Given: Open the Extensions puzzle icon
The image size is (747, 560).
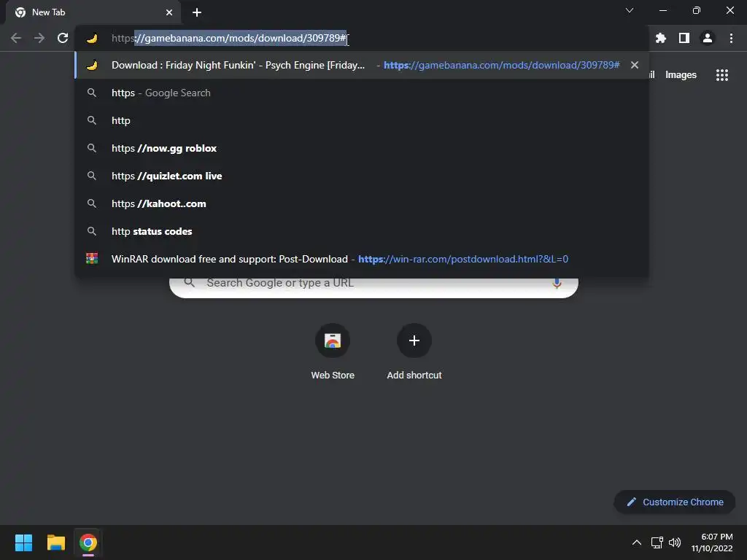Looking at the screenshot, I should click(x=661, y=38).
